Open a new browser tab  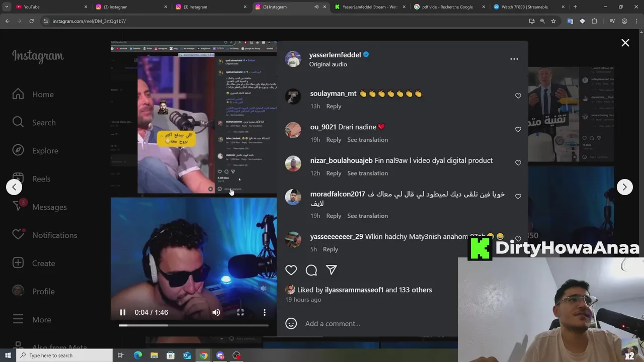pyautogui.click(x=575, y=7)
